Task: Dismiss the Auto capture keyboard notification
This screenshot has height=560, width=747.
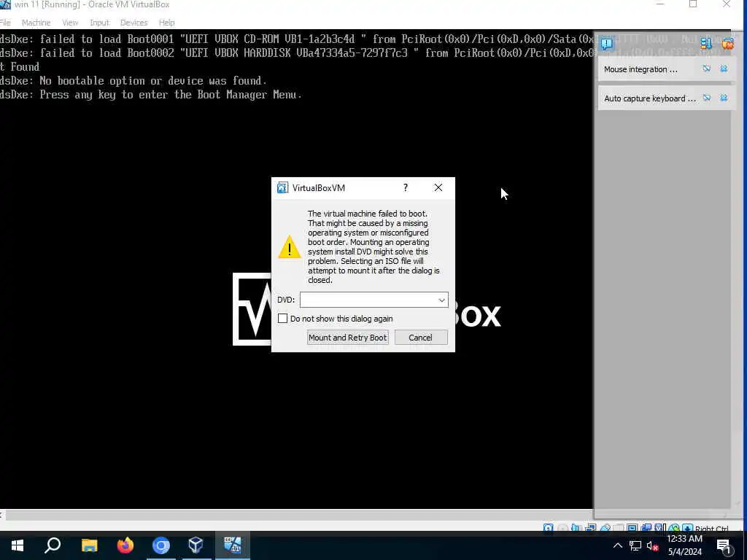Action: click(724, 98)
